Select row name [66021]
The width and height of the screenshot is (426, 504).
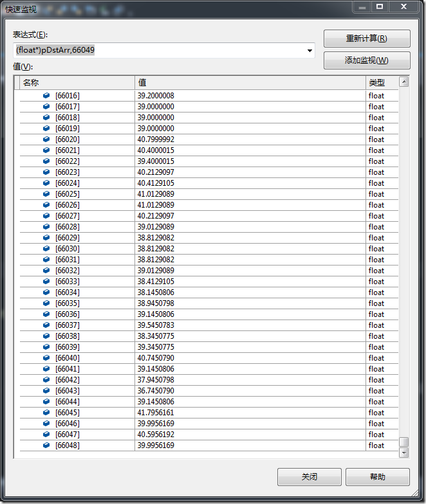click(x=67, y=150)
